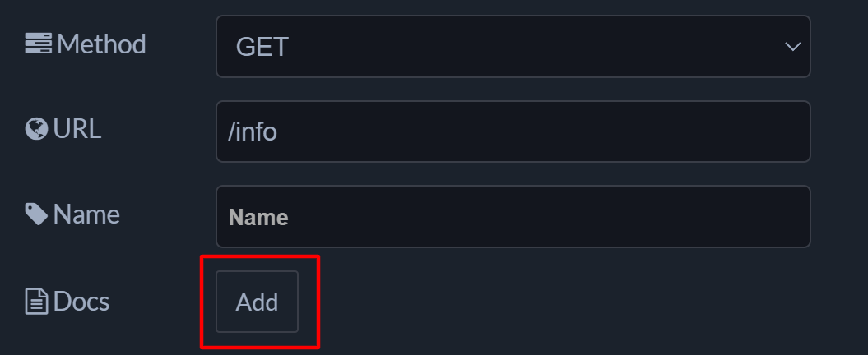Click the Name placeholder text
Screen dimensions: 868x355
point(258,218)
